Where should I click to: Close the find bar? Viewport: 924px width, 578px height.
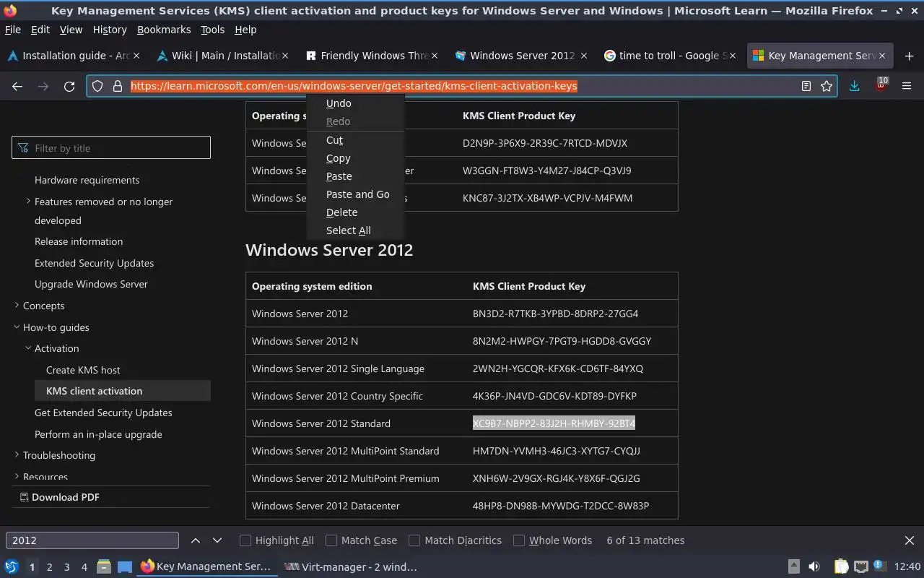pos(910,540)
